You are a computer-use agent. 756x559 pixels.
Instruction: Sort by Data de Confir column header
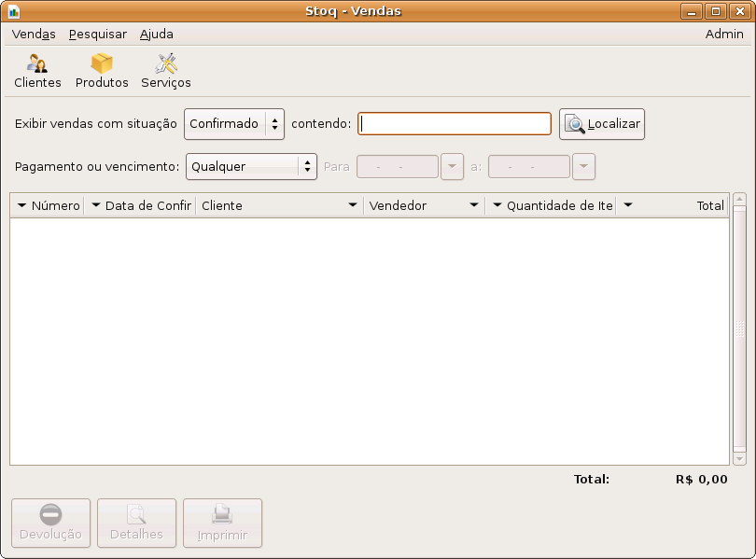(x=140, y=205)
